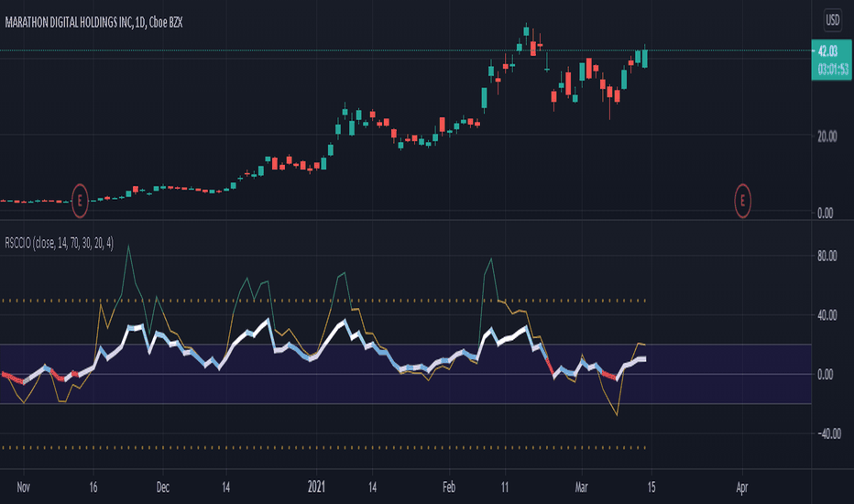Click the 15 date label after Mar
The image size is (854, 504).
[x=651, y=488]
